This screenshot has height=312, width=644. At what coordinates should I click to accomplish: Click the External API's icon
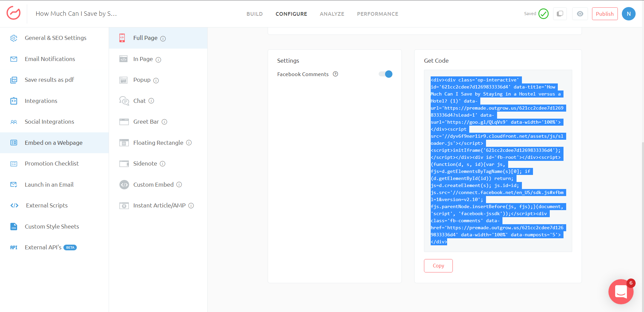pyautogui.click(x=14, y=248)
